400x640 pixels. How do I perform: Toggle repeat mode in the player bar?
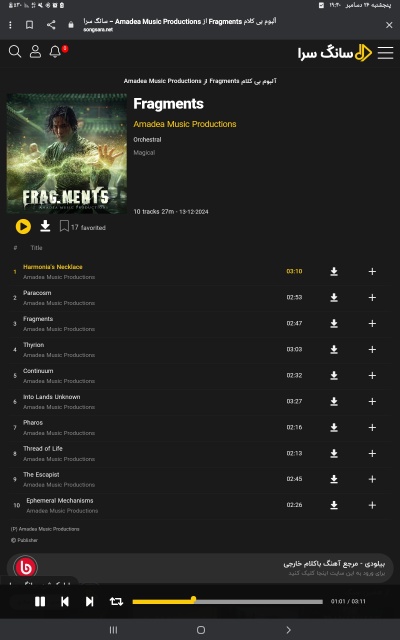116,601
